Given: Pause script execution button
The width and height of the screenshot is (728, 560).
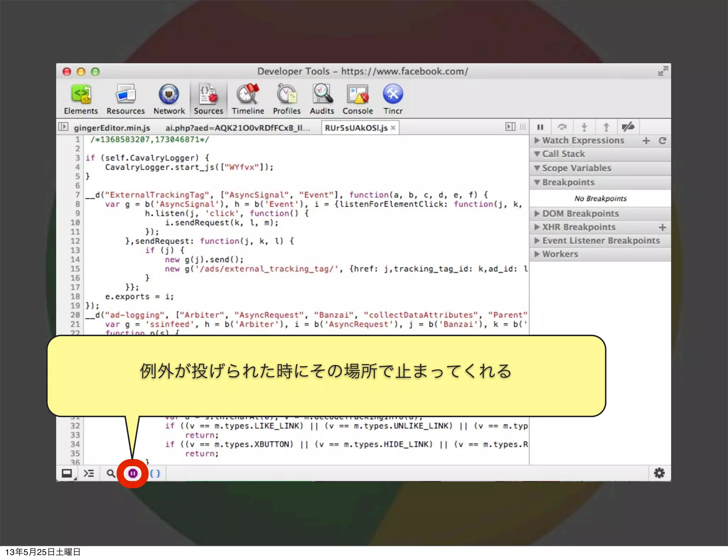Looking at the screenshot, I should (540, 127).
